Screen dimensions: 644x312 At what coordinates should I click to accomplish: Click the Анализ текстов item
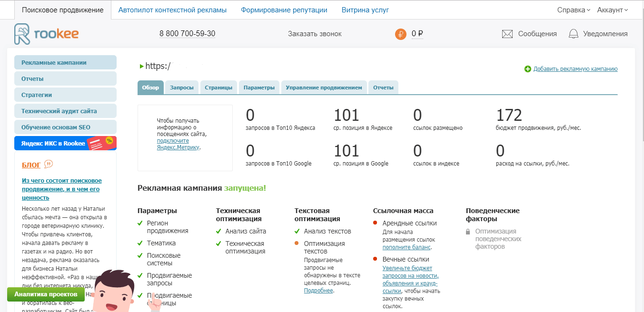(x=327, y=231)
